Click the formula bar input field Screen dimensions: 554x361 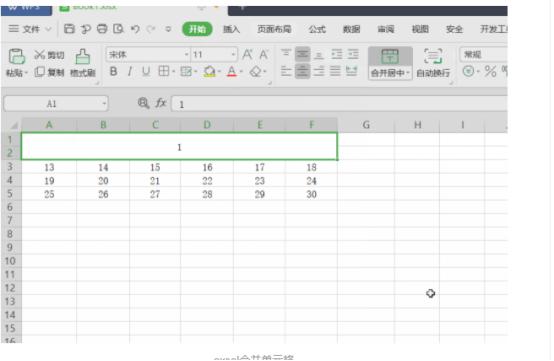tap(339, 104)
